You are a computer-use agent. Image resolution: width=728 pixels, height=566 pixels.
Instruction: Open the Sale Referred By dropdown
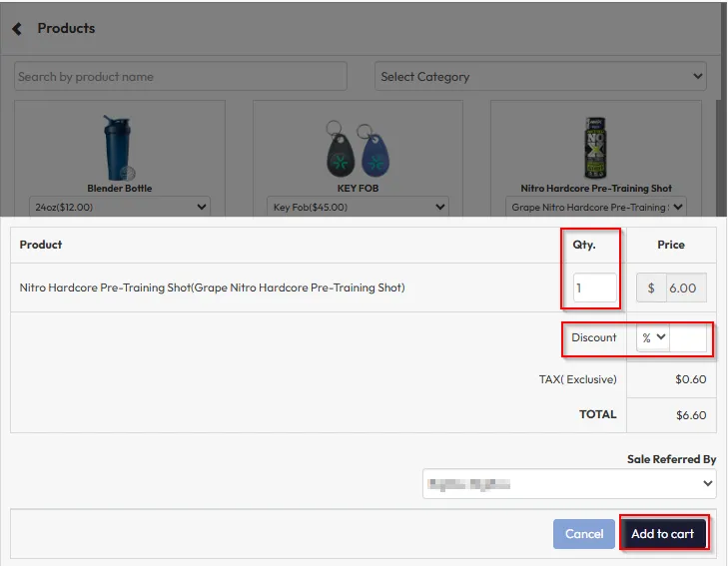click(x=569, y=484)
